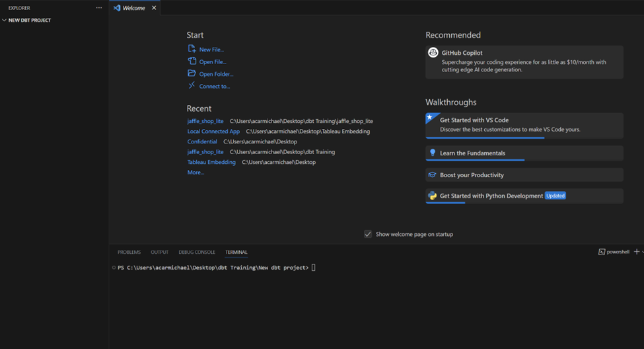Select the Welcome editor tab

click(x=134, y=8)
